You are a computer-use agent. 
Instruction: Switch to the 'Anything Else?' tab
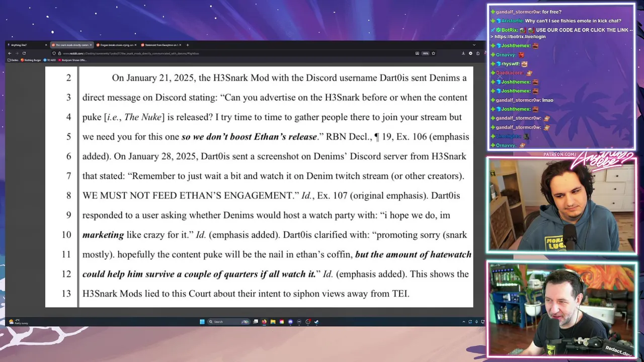(x=26, y=45)
